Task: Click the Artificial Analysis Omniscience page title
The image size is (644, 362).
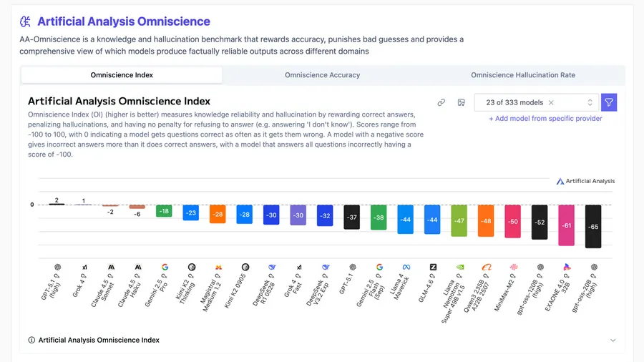Action: point(124,22)
